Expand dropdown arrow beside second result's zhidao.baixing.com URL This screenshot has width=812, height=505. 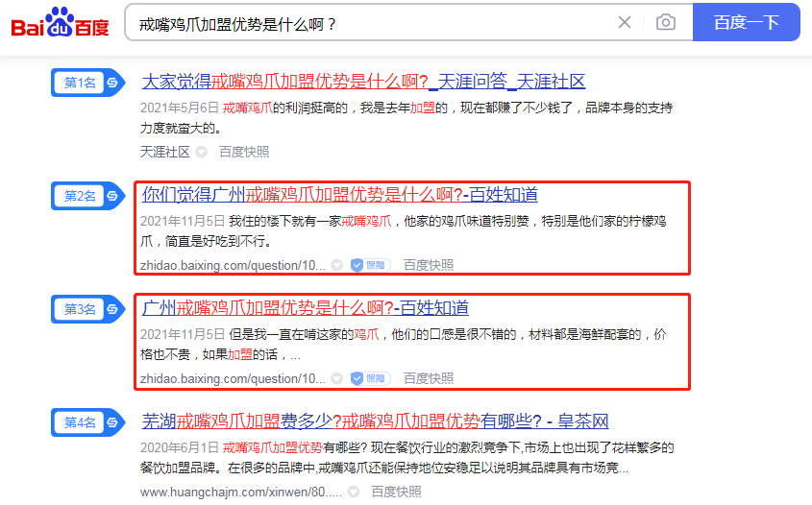point(336,265)
